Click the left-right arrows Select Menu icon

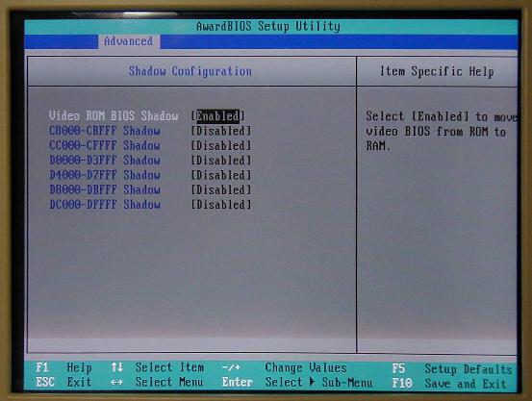[x=116, y=383]
